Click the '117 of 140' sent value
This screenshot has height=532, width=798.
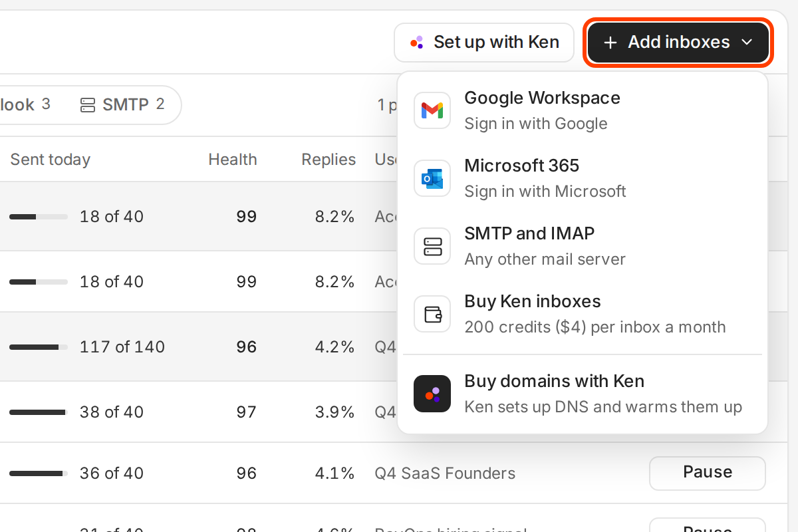point(122,347)
